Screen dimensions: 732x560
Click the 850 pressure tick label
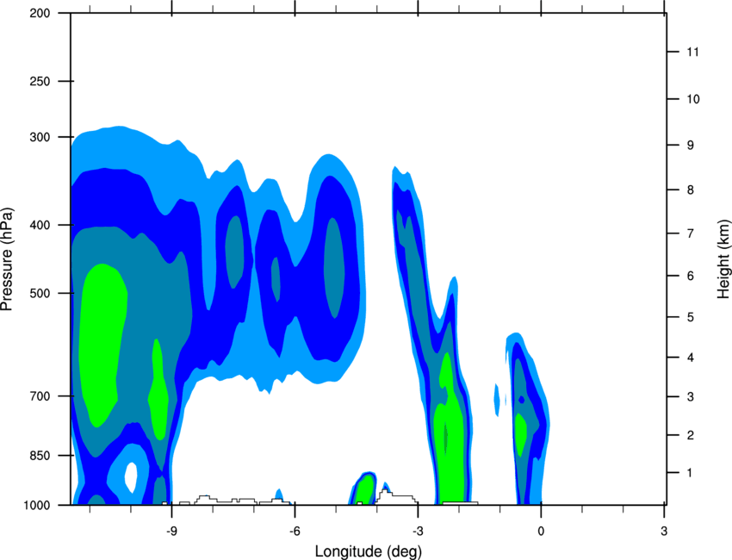click(x=40, y=456)
